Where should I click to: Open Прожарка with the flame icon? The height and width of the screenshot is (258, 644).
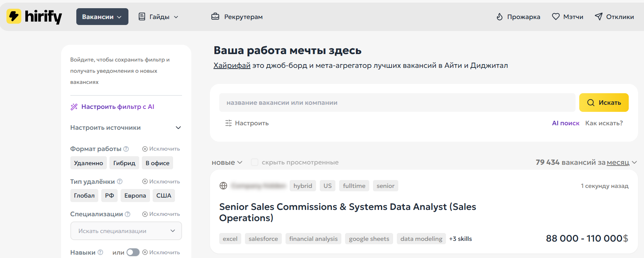(x=500, y=17)
